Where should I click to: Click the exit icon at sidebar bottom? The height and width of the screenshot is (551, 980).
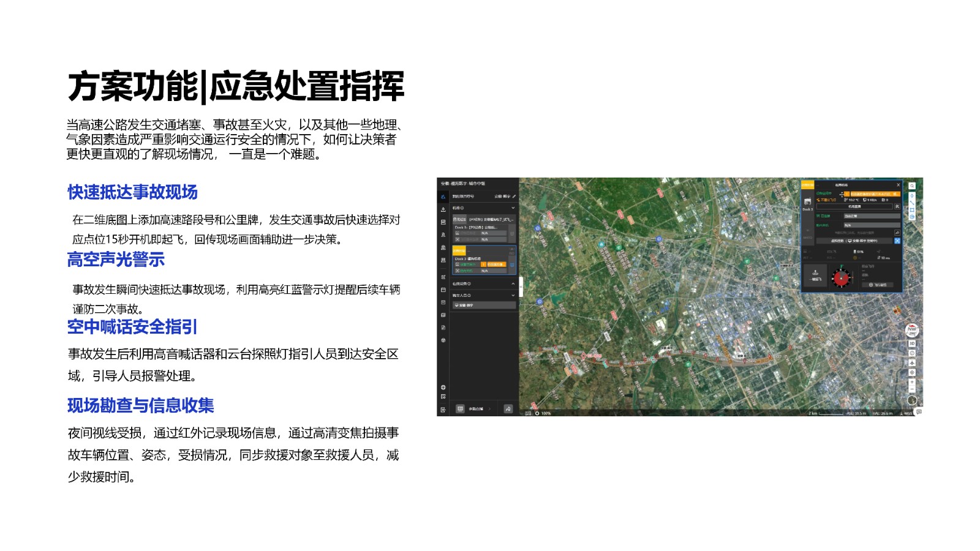[443, 410]
